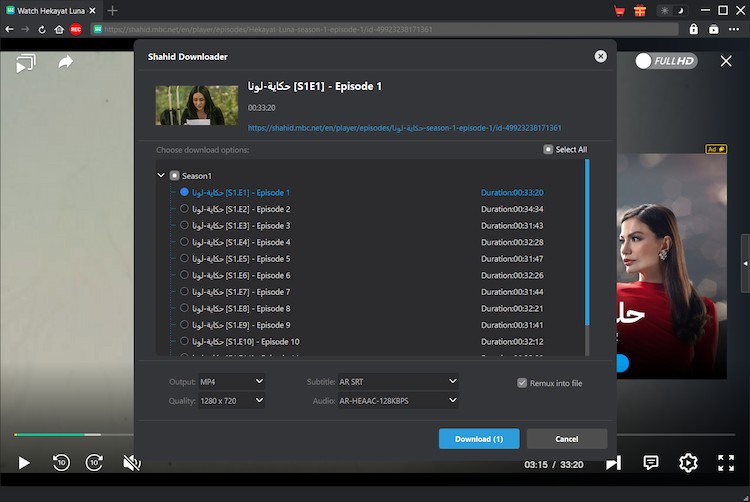Click the red REC record icon
750x502 pixels.
(x=76, y=30)
